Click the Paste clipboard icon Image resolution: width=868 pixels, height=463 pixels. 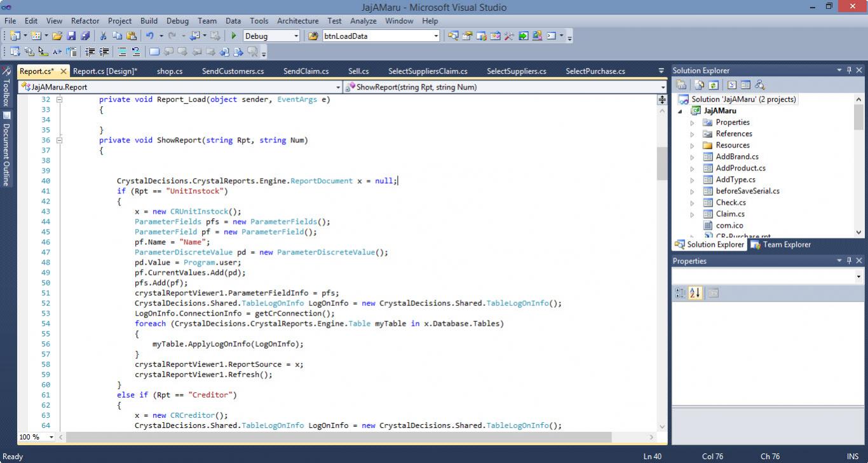[x=132, y=36]
